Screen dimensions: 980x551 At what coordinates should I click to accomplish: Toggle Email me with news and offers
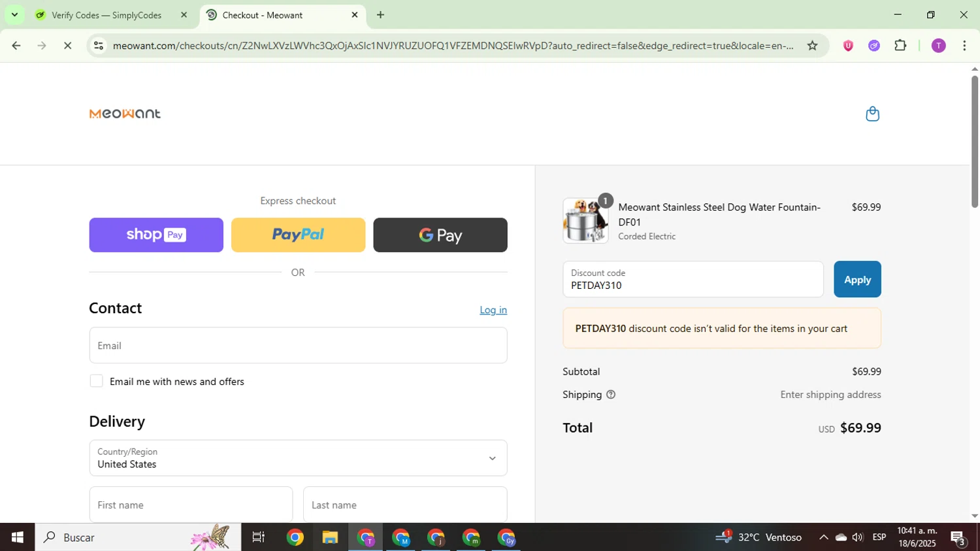[97, 381]
